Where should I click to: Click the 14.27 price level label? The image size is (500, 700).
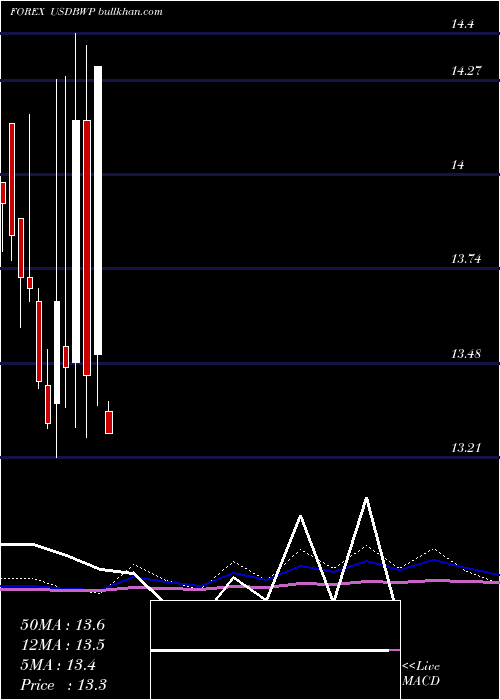pyautogui.click(x=467, y=71)
